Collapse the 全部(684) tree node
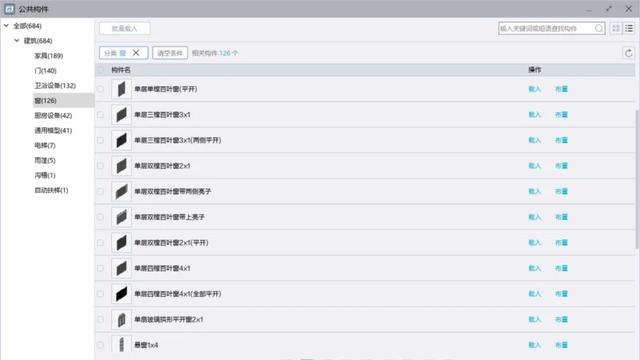Image resolution: width=640 pixels, height=360 pixels. 6,26
